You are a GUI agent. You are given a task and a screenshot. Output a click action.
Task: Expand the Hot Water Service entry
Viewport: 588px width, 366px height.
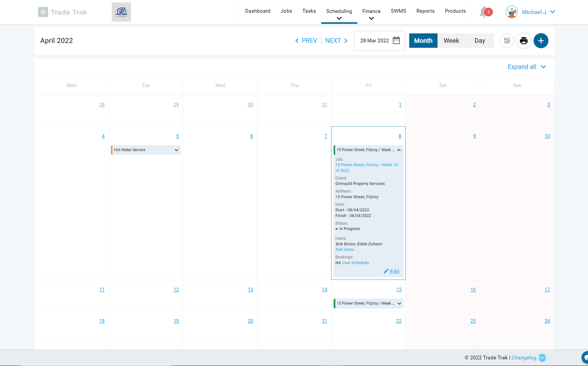tap(176, 150)
